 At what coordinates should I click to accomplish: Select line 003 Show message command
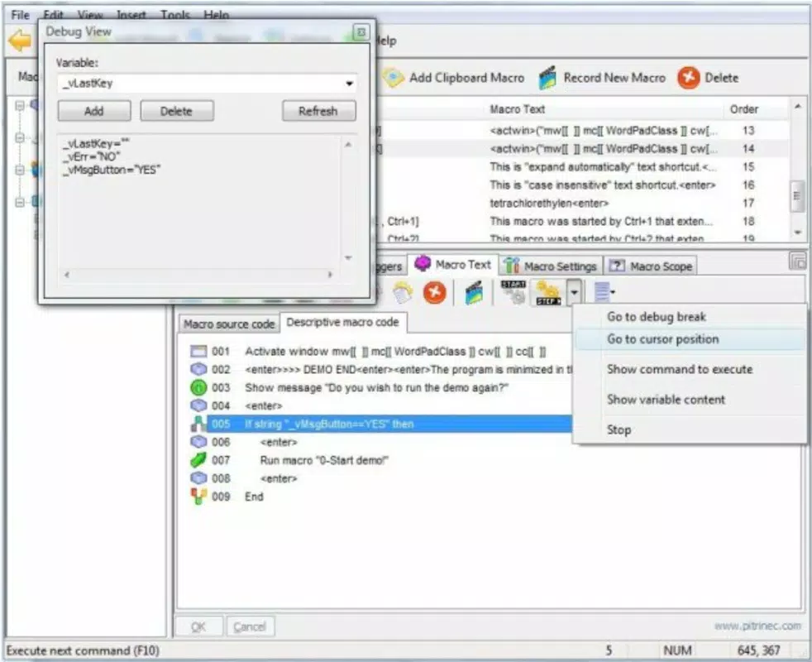click(376, 388)
